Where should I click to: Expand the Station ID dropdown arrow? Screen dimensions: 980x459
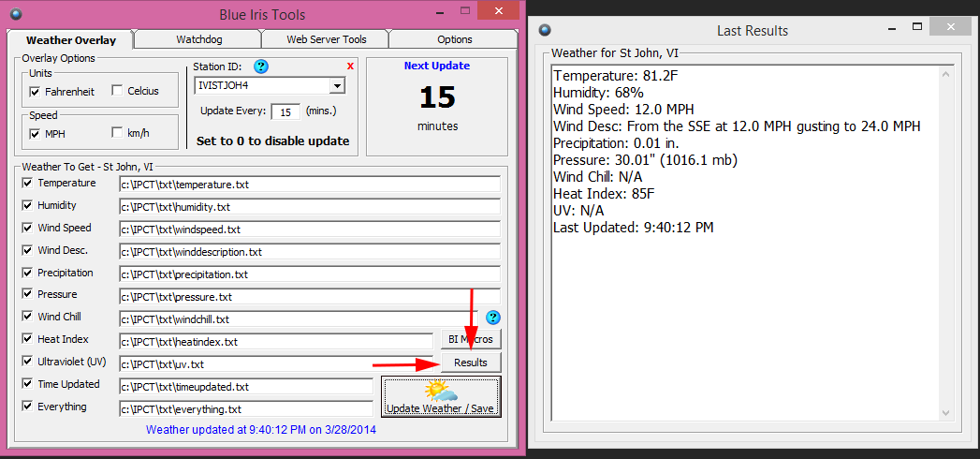click(337, 85)
